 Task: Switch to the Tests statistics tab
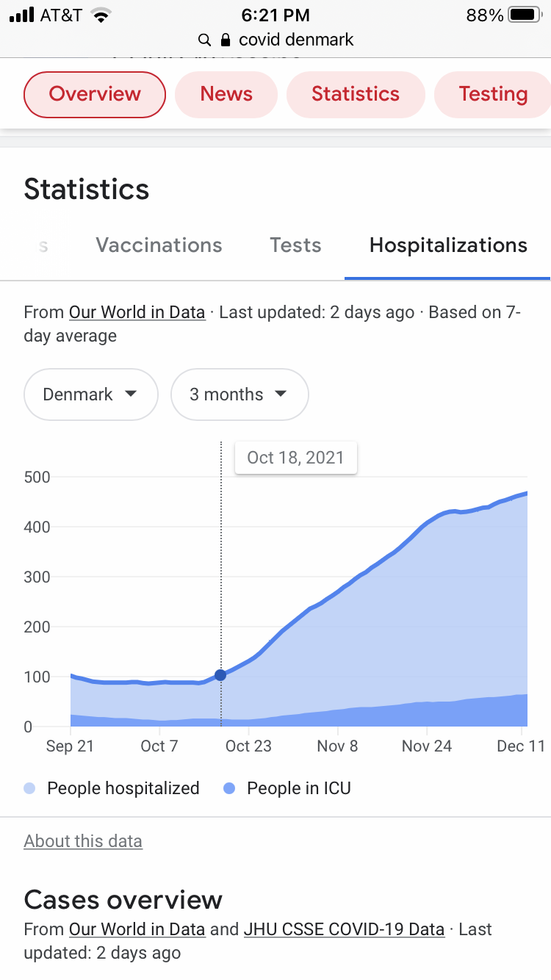pos(295,245)
